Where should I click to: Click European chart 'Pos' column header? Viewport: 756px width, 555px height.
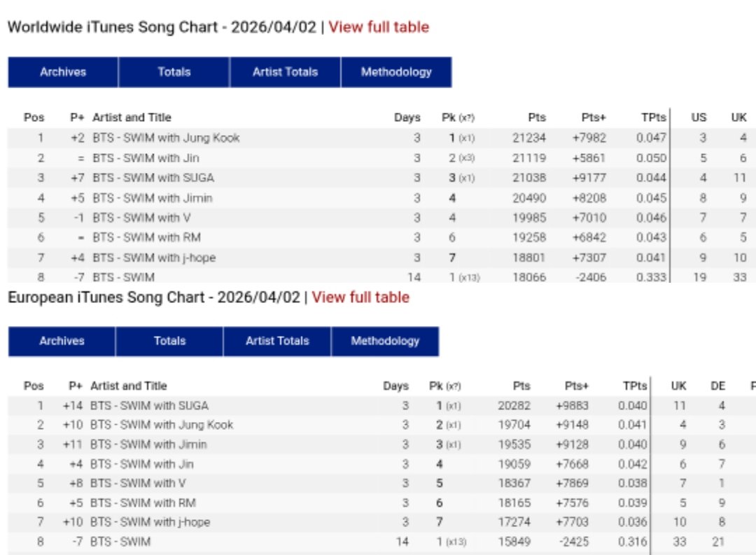click(34, 386)
